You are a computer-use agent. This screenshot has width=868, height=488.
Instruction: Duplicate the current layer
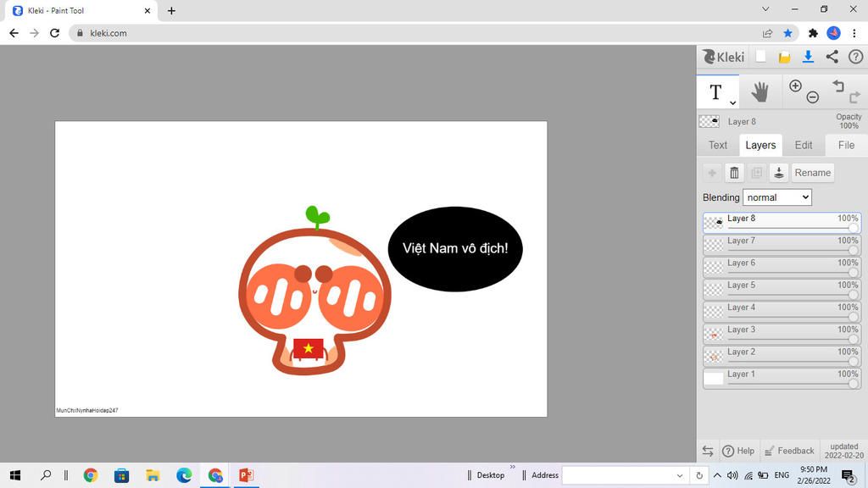756,173
